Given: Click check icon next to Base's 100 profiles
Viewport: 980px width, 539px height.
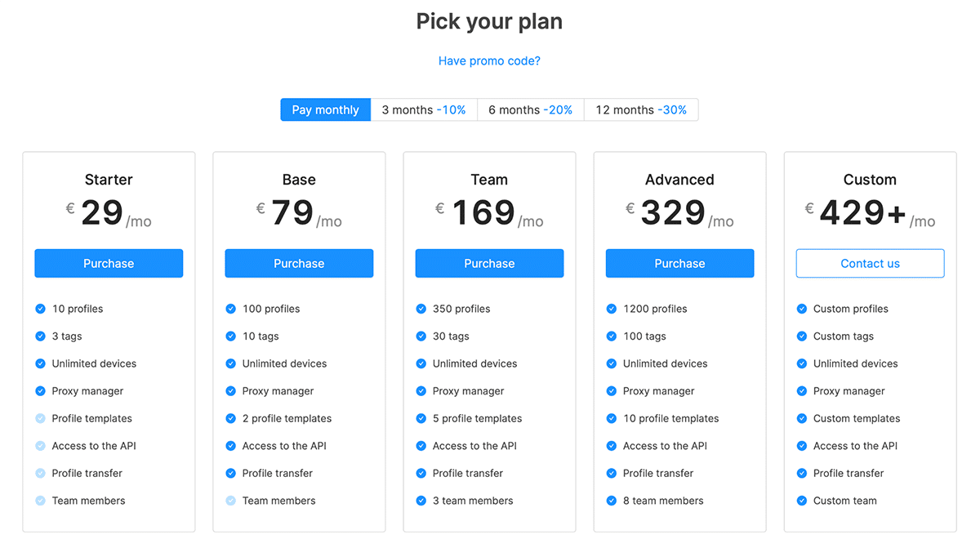Looking at the screenshot, I should point(230,309).
